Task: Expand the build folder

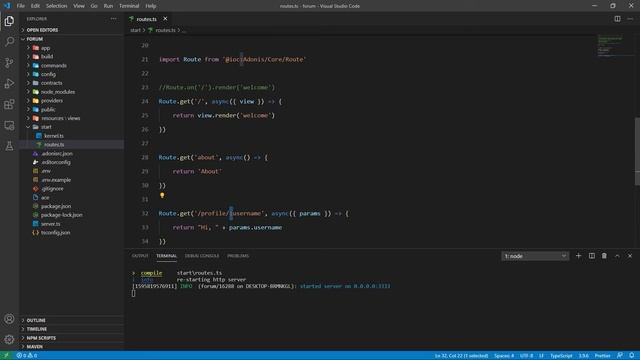Action: coord(47,56)
